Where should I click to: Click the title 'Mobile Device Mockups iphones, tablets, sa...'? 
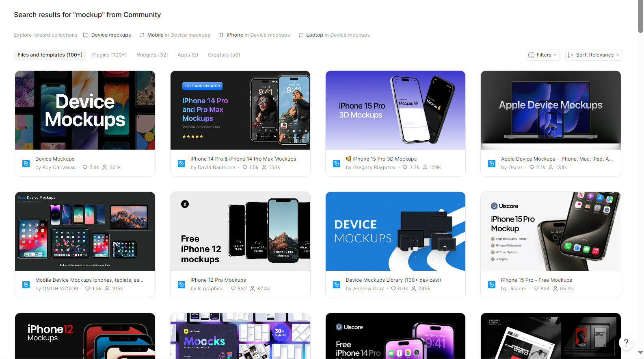coord(89,280)
